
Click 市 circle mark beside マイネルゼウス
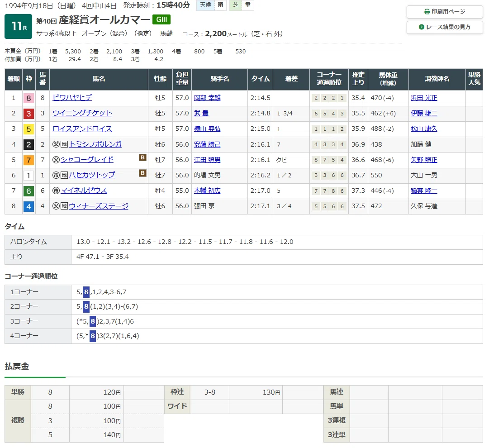pos(56,191)
